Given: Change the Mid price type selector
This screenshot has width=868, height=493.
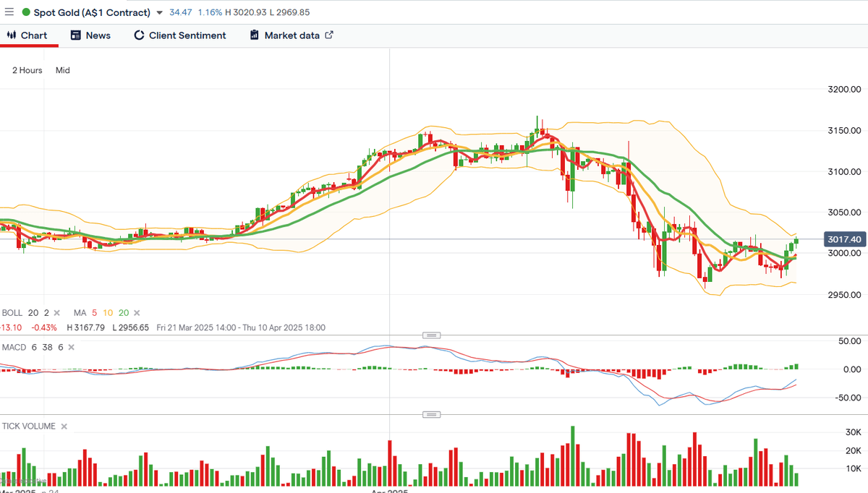Looking at the screenshot, I should click(x=63, y=70).
